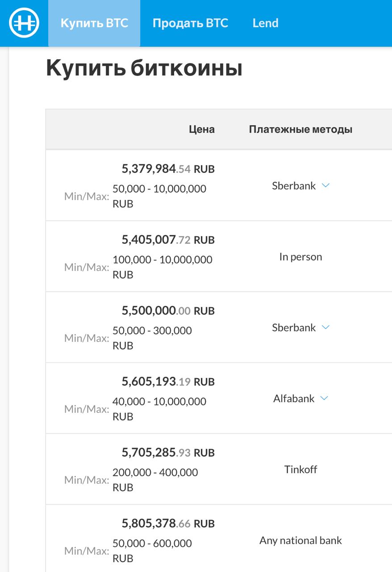Sort by the Цена column header
This screenshot has width=392, height=572.
202,129
